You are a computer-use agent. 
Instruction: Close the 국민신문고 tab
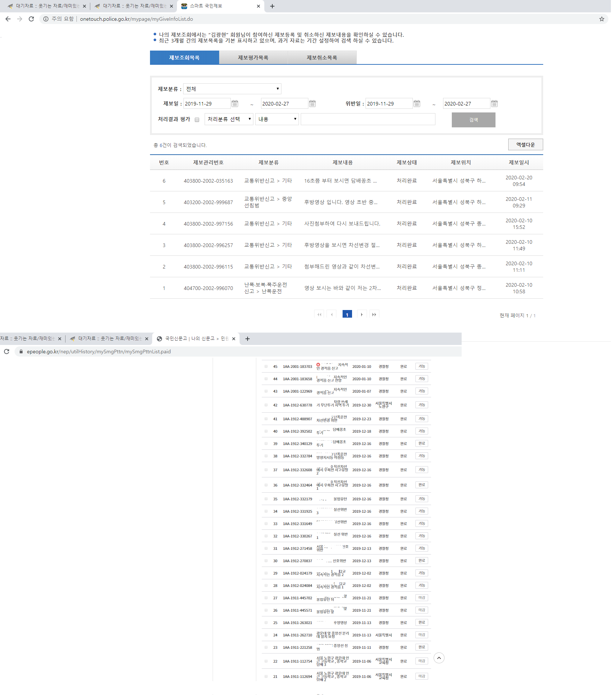(234, 339)
